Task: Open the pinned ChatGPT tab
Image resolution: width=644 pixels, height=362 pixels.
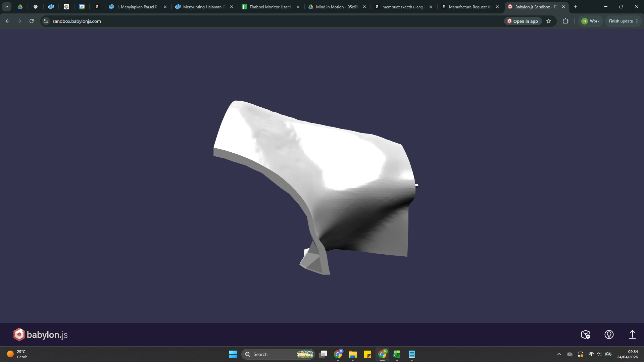Action: (66, 7)
